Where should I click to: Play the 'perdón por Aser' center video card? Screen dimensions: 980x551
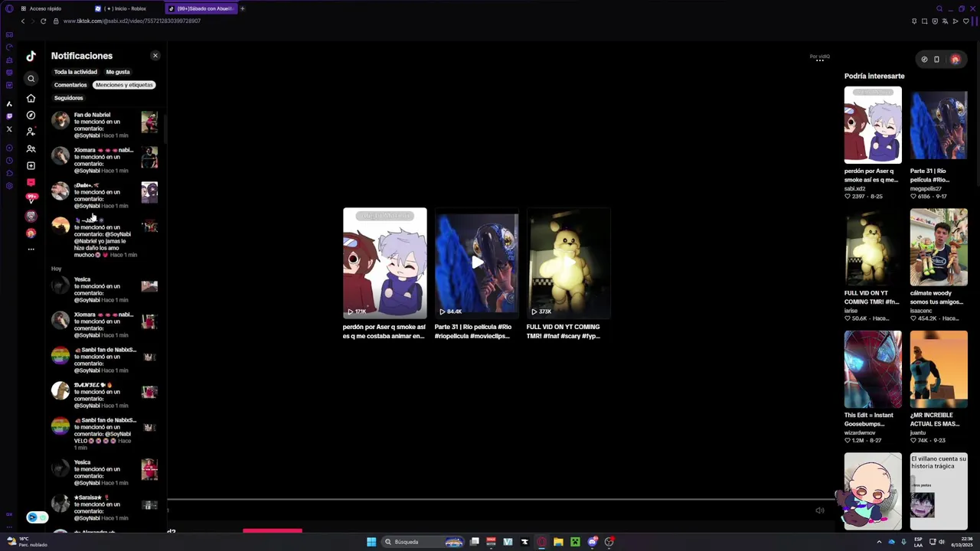[x=384, y=262]
